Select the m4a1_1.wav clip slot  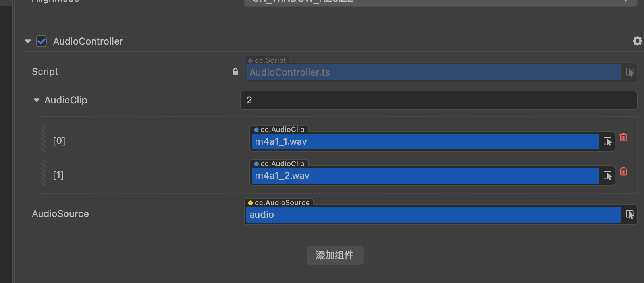coord(424,141)
